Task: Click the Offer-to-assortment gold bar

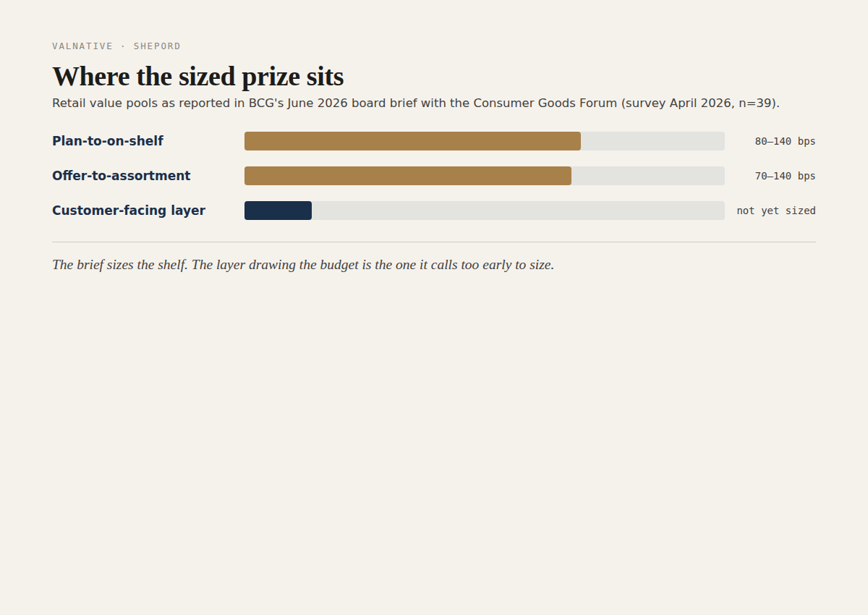Action: pos(408,176)
